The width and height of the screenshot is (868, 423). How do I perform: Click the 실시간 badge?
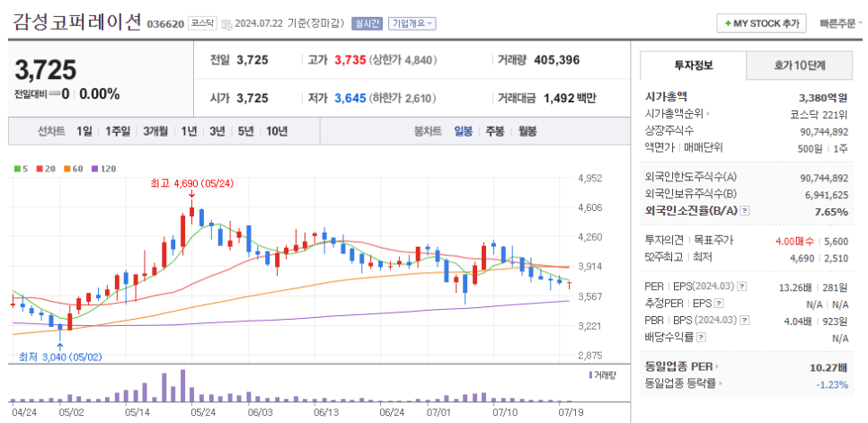pyautogui.click(x=367, y=23)
